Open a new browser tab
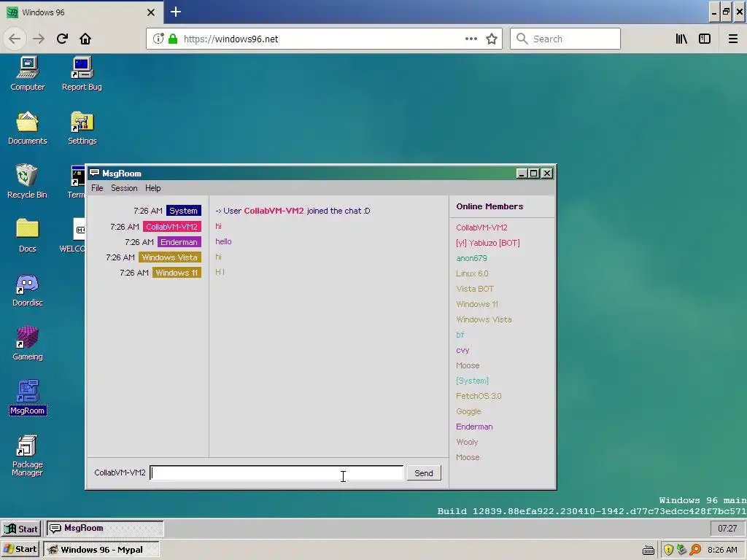 tap(176, 12)
